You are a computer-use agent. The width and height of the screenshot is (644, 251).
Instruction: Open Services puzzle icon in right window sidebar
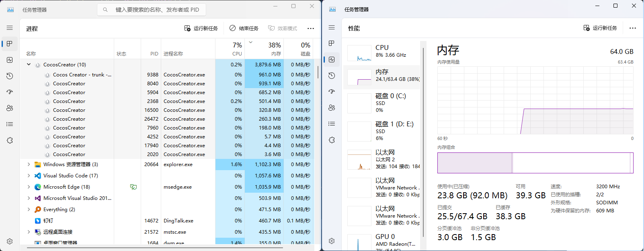(x=332, y=140)
